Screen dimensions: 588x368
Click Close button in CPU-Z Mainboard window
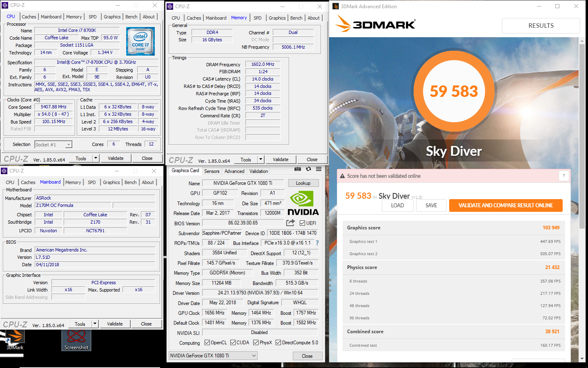(146, 324)
